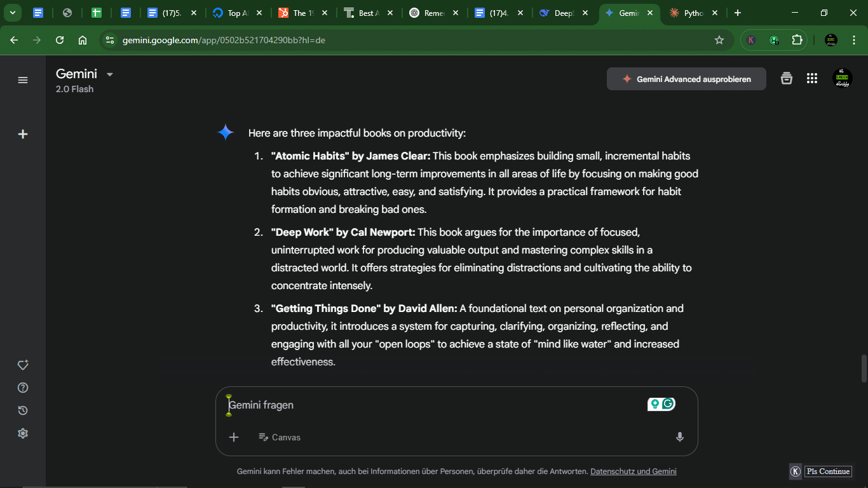Screen dimensions: 868x488
Task: Navigate back with the back arrow
Action: pos(14,40)
